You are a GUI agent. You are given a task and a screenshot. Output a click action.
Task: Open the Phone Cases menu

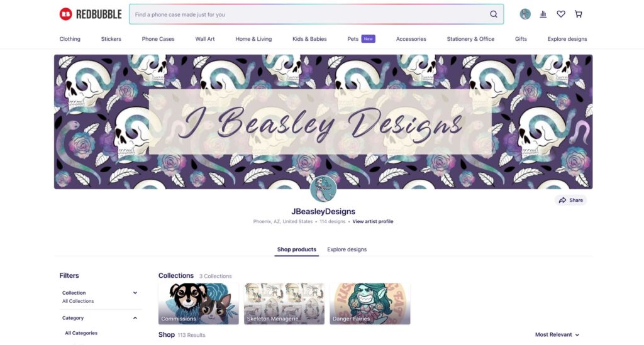158,39
